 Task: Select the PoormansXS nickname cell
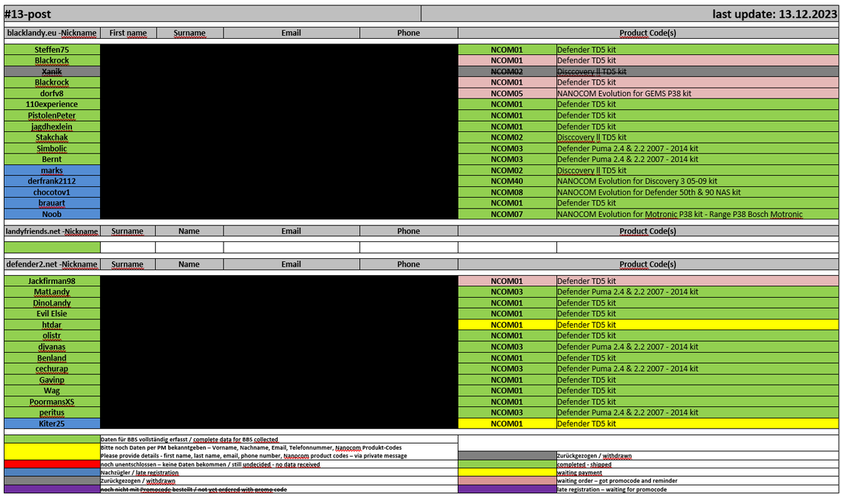pyautogui.click(x=52, y=402)
